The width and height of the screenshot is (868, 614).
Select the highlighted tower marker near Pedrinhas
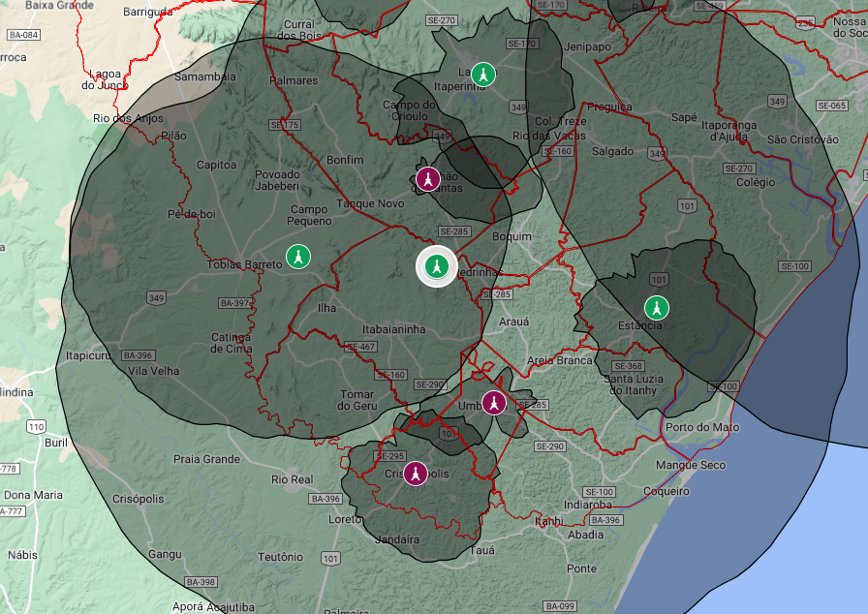coord(437,266)
